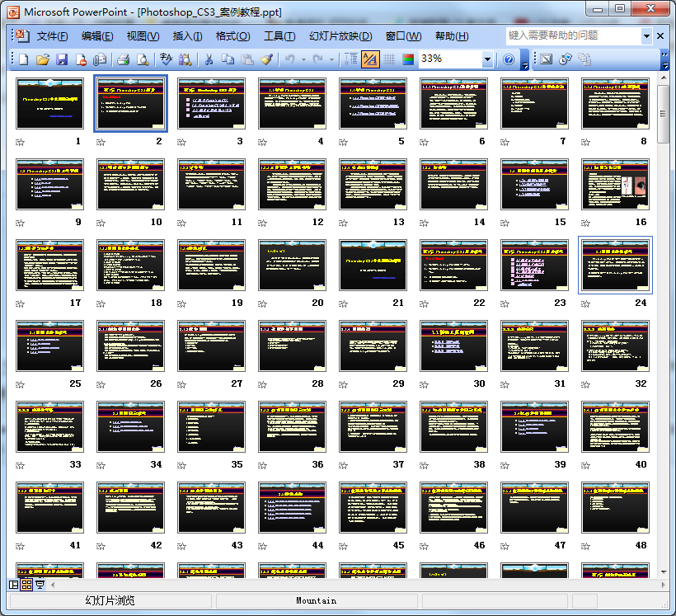The width and height of the screenshot is (676, 616).
Task: Click horizontal scrollbar left arrow
Action: tap(53, 585)
